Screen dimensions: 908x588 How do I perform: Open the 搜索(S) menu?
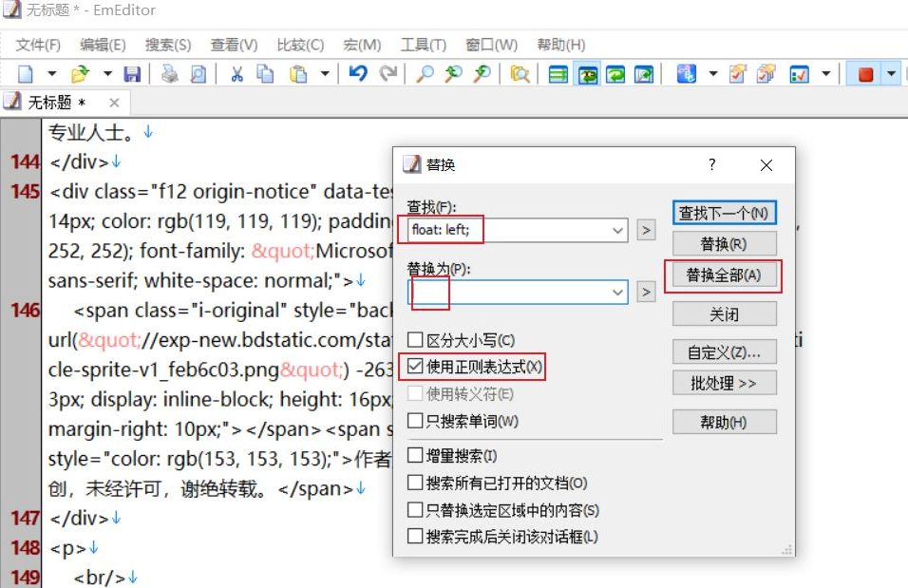168,45
